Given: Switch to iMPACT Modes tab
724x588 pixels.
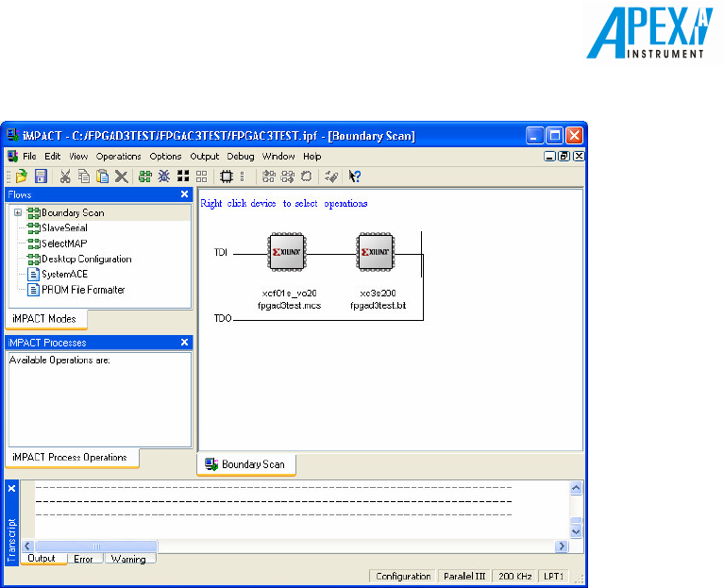Looking at the screenshot, I should [x=44, y=319].
